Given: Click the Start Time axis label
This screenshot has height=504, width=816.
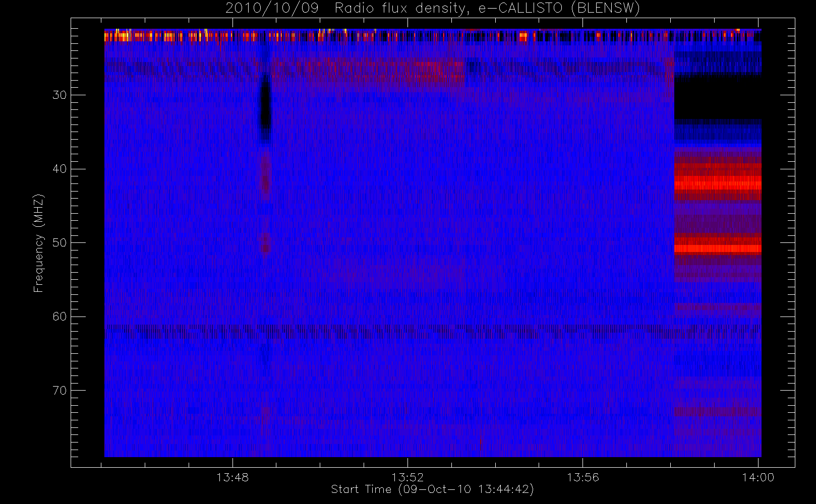Looking at the screenshot, I should click(x=432, y=489).
